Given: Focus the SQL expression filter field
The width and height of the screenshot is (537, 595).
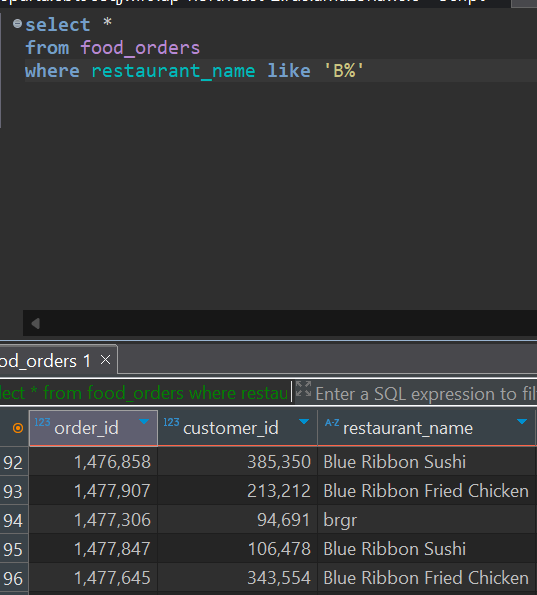Looking at the screenshot, I should 425,394.
